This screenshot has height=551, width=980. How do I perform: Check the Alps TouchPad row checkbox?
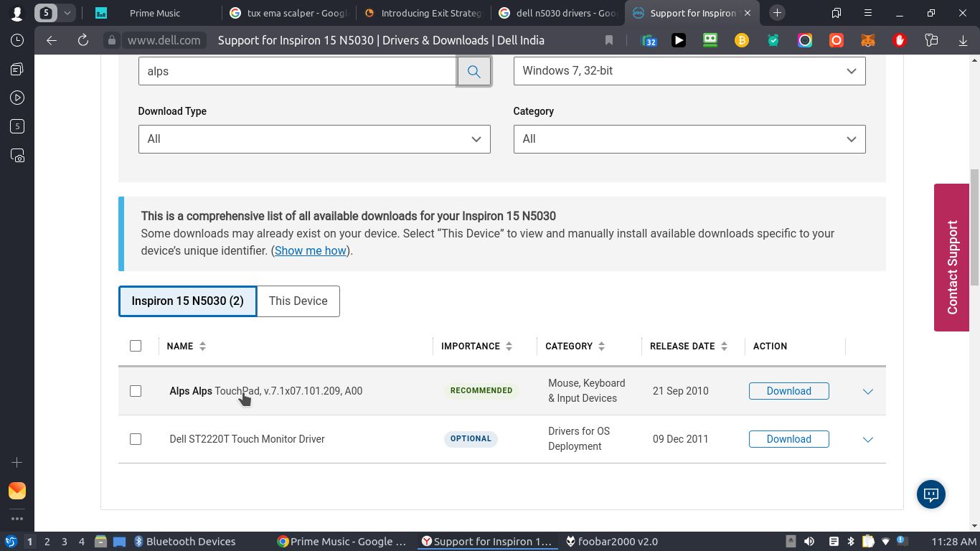point(136,391)
